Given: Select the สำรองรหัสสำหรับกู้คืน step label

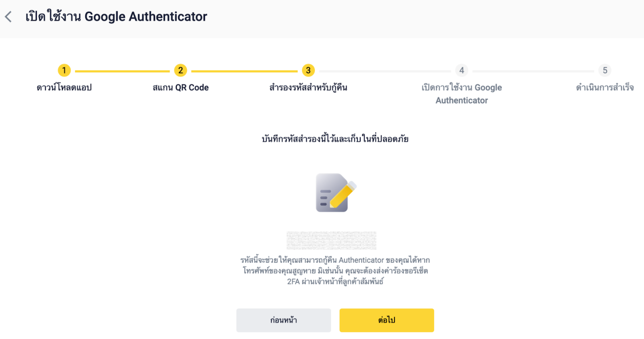Looking at the screenshot, I should click(308, 88).
